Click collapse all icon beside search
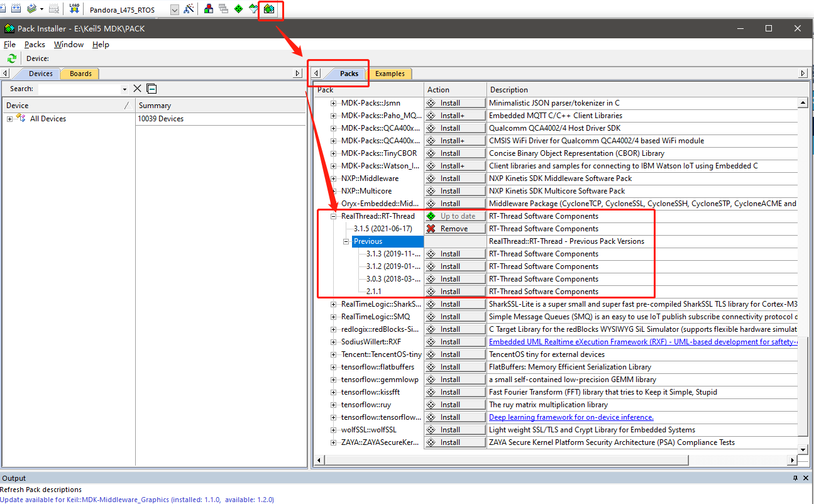This screenshot has height=504, width=814. (151, 89)
